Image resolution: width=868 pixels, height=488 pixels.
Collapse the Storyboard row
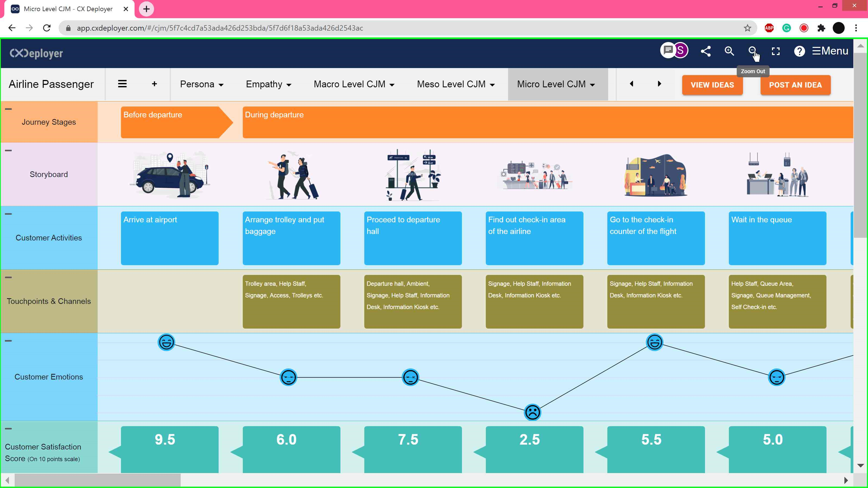pos(8,150)
